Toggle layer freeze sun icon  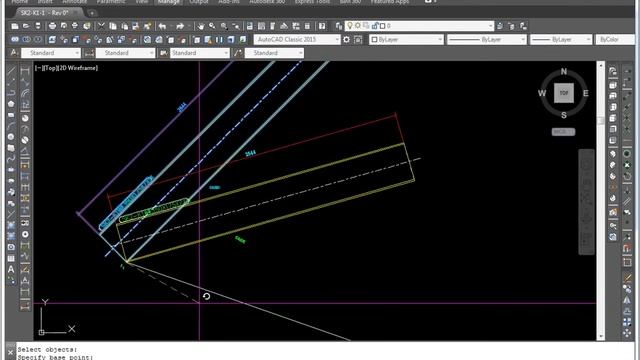point(358,26)
